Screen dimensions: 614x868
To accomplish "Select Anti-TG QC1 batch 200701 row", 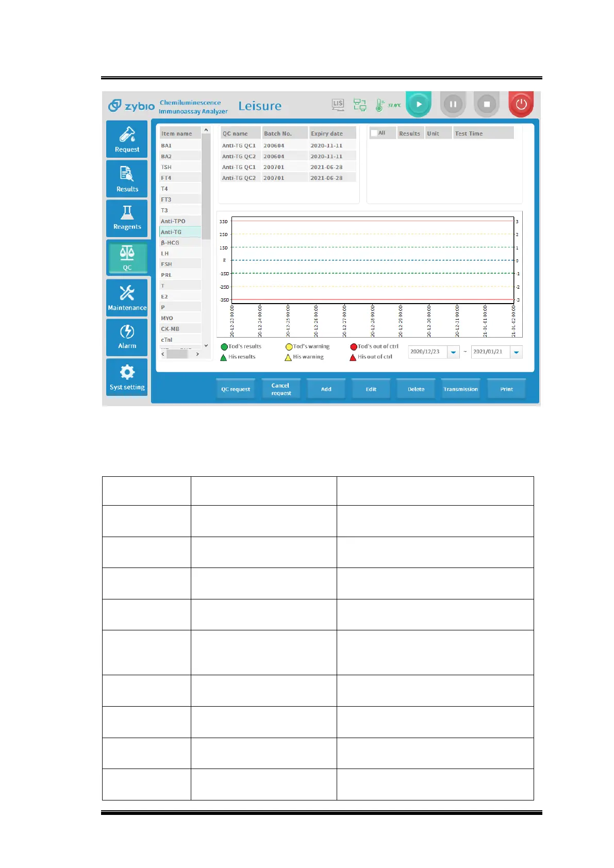I will 288,168.
